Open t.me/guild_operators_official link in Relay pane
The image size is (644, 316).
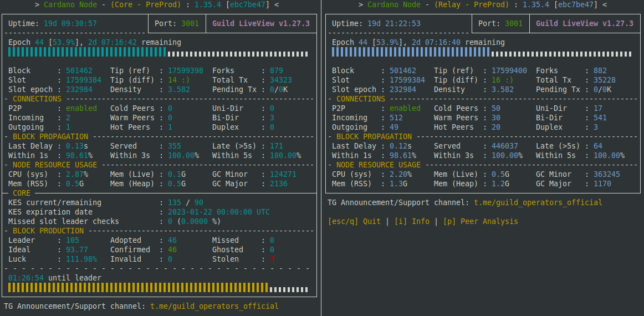point(538,202)
